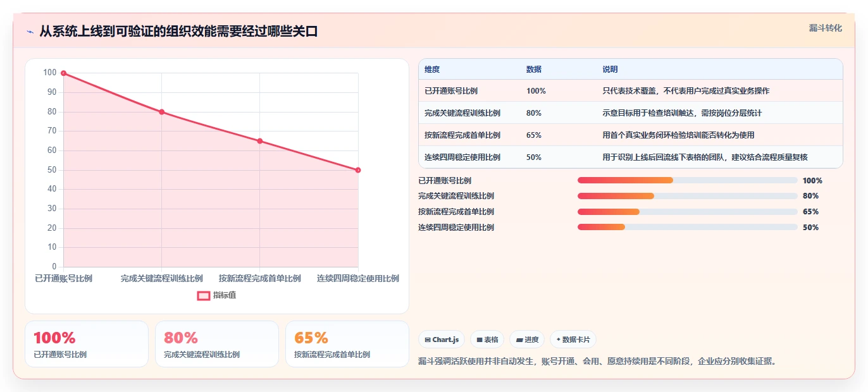Click the footer note starting 漏斗强调活跃使用
This screenshot has width=868, height=392.
pos(597,361)
